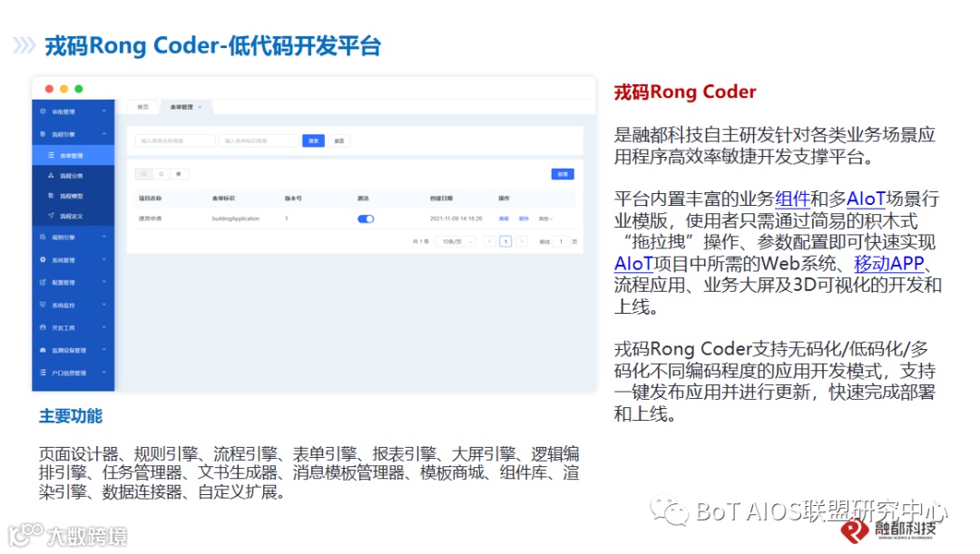Click the 流程模型 document icon
This screenshot has height=554, width=980.
51,196
